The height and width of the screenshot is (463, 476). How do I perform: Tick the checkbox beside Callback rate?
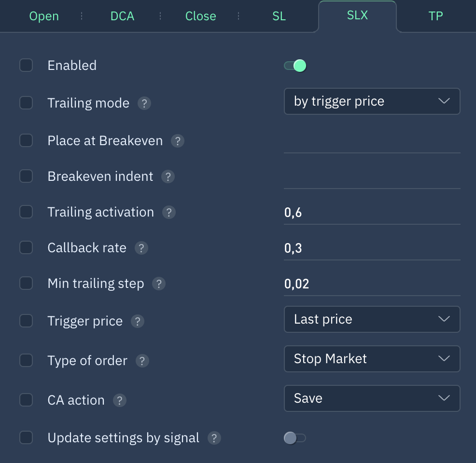click(26, 247)
